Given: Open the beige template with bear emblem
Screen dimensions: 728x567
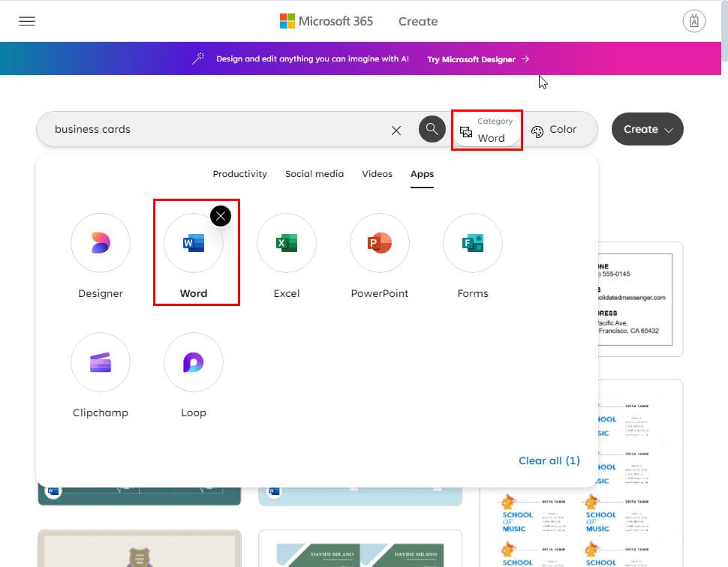Looking at the screenshot, I should coord(140,548).
